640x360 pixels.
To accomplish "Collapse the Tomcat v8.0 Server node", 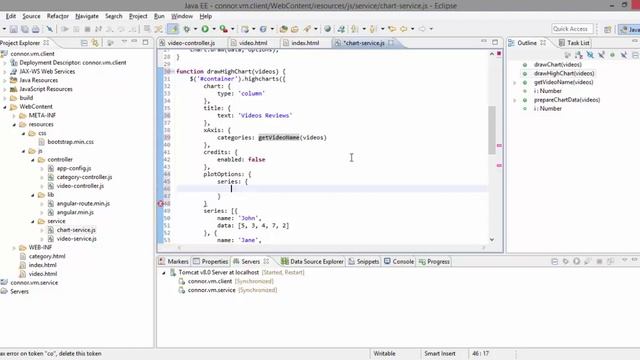I will 164,273.
